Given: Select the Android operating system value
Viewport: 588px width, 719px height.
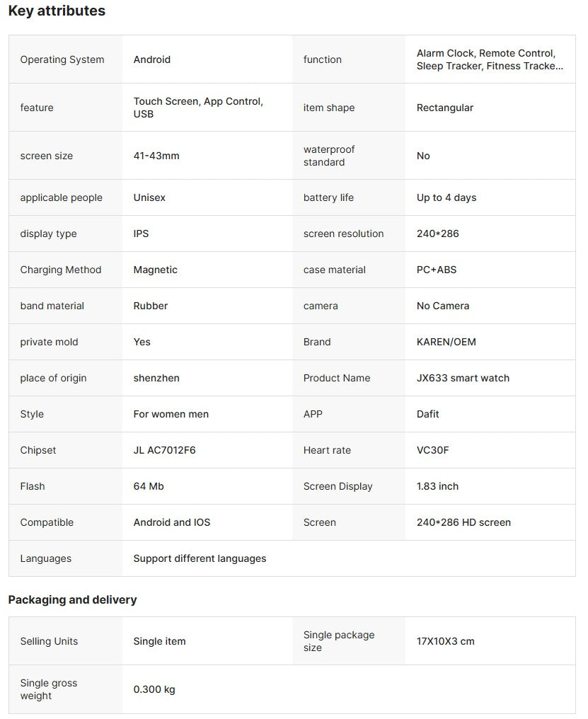Looking at the screenshot, I should click(152, 59).
